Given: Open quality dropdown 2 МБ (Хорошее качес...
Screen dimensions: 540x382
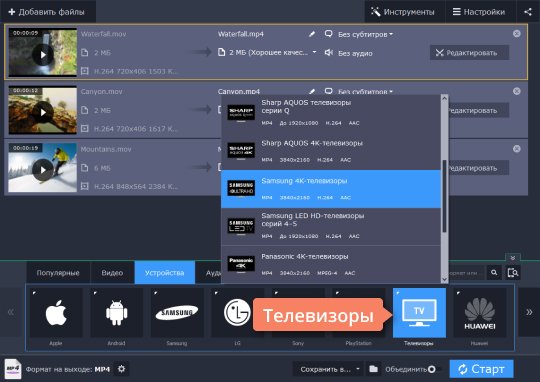Looking at the screenshot, I should click(x=268, y=52).
